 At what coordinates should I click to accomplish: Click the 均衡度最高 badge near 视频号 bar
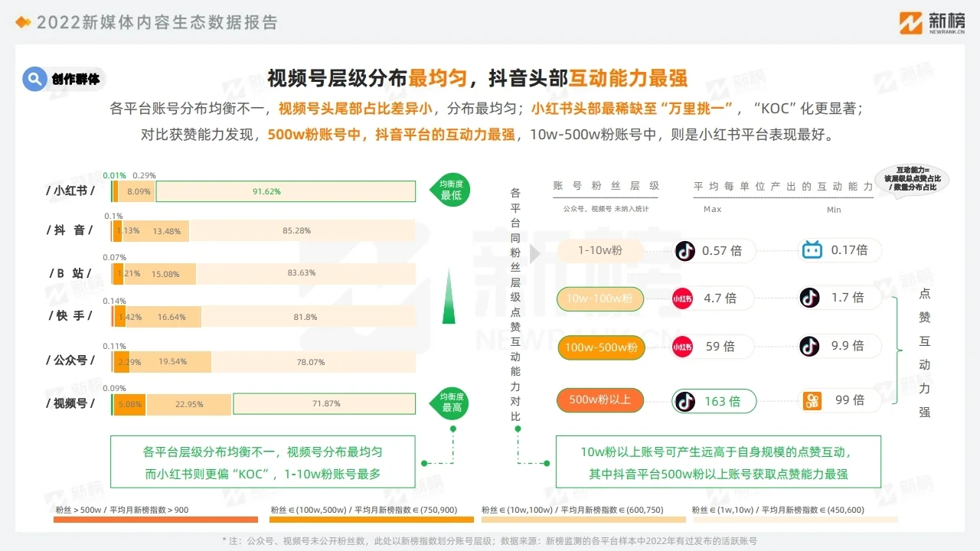point(449,401)
